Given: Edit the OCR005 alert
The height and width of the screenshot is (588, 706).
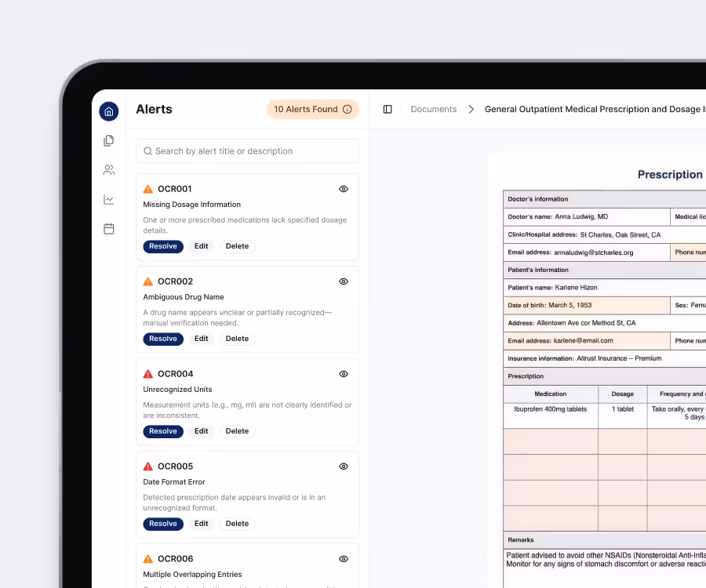Looking at the screenshot, I should 202,524.
